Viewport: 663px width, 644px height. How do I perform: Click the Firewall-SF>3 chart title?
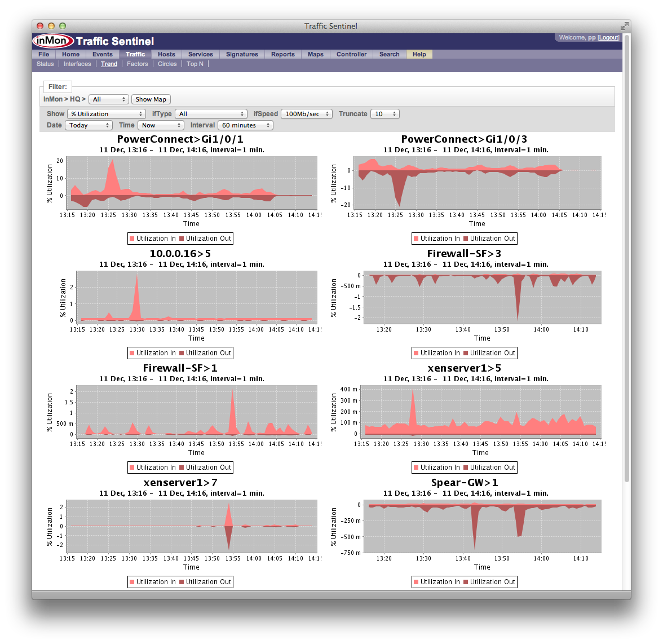coord(465,254)
